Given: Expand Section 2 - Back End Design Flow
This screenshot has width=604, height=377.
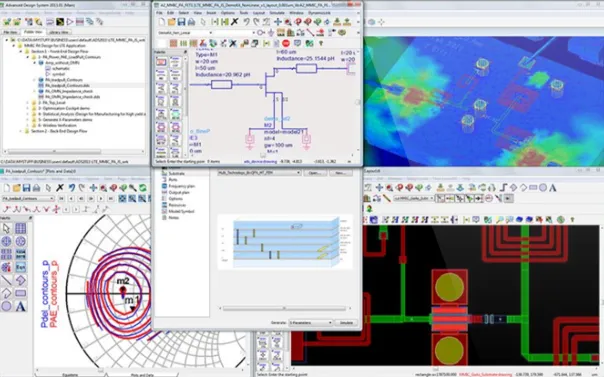Looking at the screenshot, I should pyautogui.click(x=21, y=131).
